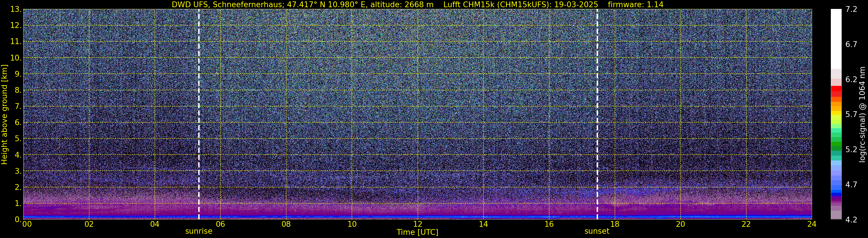The width and height of the screenshot is (868, 238).
Task: Click the height axis tick label "0."
Action: pyautogui.click(x=18, y=220)
